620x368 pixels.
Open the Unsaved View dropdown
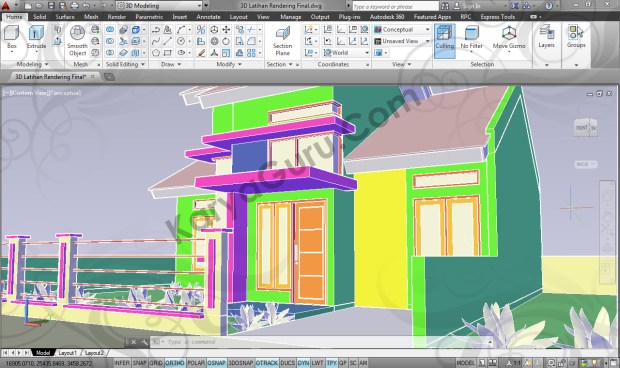click(402, 41)
